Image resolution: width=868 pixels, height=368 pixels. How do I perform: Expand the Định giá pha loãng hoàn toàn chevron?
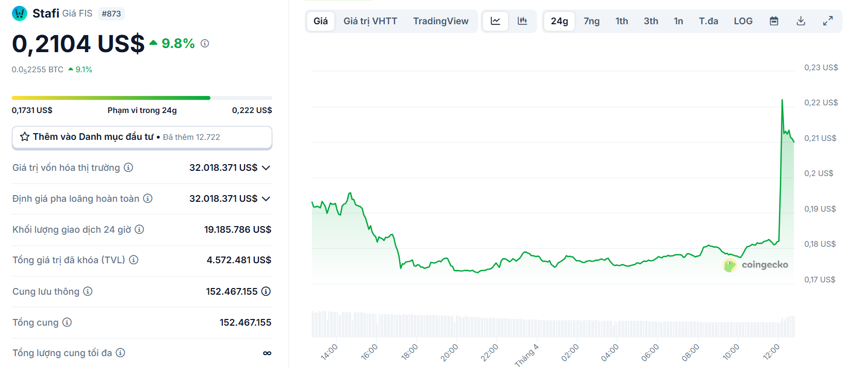click(266, 199)
